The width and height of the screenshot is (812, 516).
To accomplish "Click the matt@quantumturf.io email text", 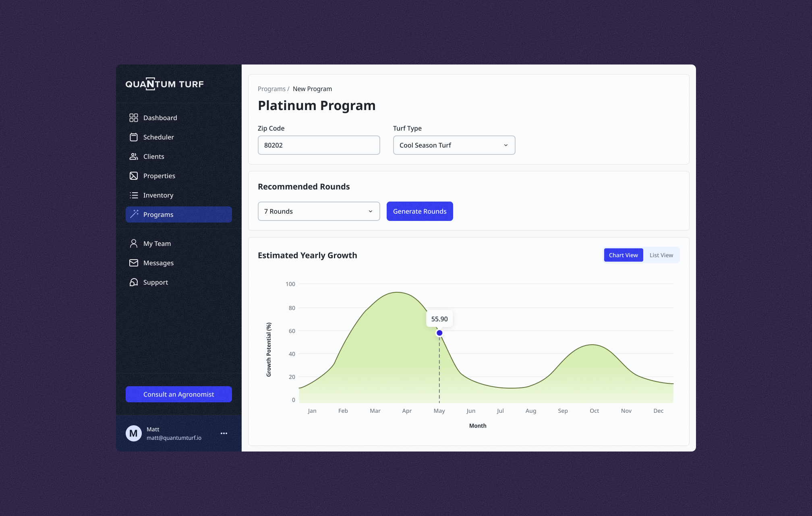I will (x=174, y=438).
